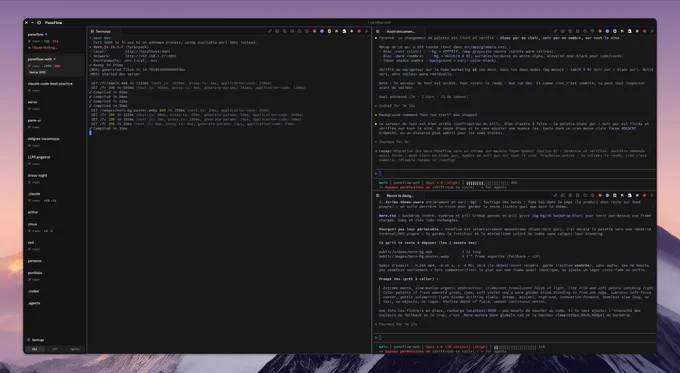Switch to the Agents tab at sidebar bottom
The height and width of the screenshot is (373, 680).
tap(75, 349)
